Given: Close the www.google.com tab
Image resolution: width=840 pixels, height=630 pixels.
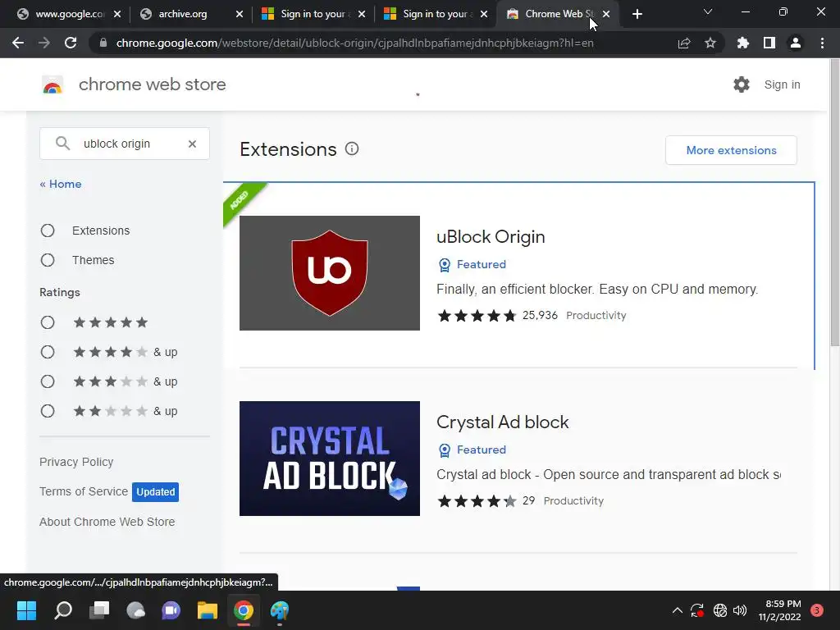Looking at the screenshot, I should click(x=117, y=14).
